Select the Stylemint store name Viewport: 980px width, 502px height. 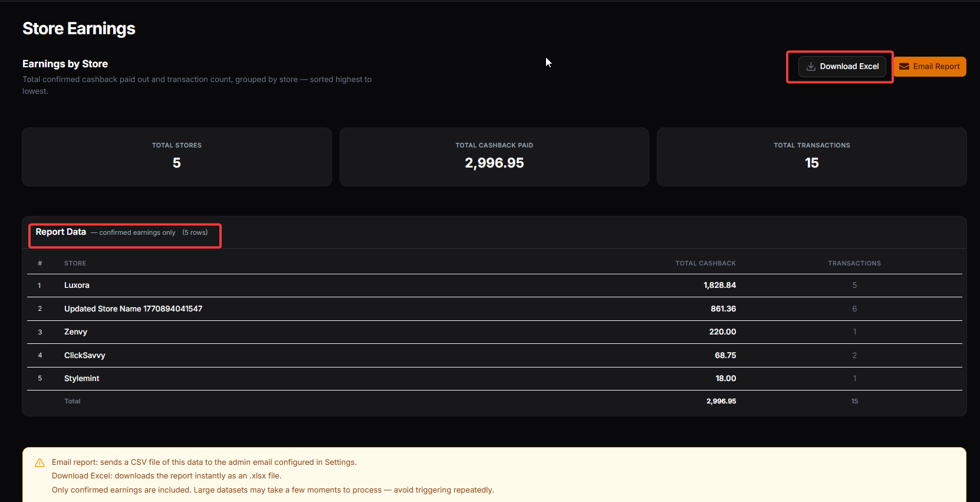pos(81,379)
